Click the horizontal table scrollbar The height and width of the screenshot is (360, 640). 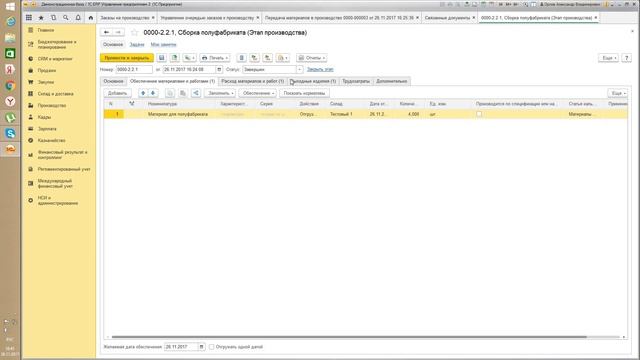349,337
